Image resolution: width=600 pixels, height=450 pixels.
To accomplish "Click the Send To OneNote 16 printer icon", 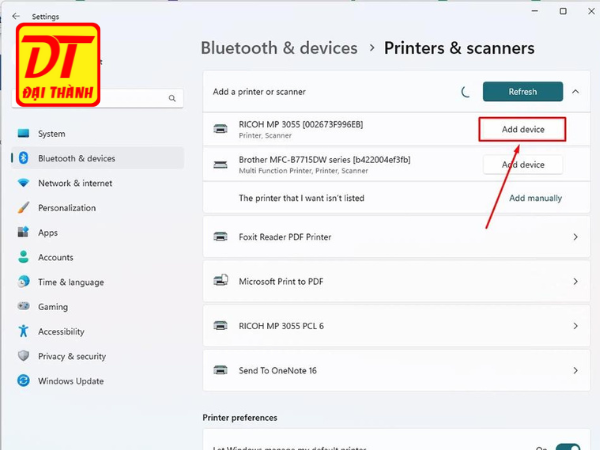I will coord(220,370).
